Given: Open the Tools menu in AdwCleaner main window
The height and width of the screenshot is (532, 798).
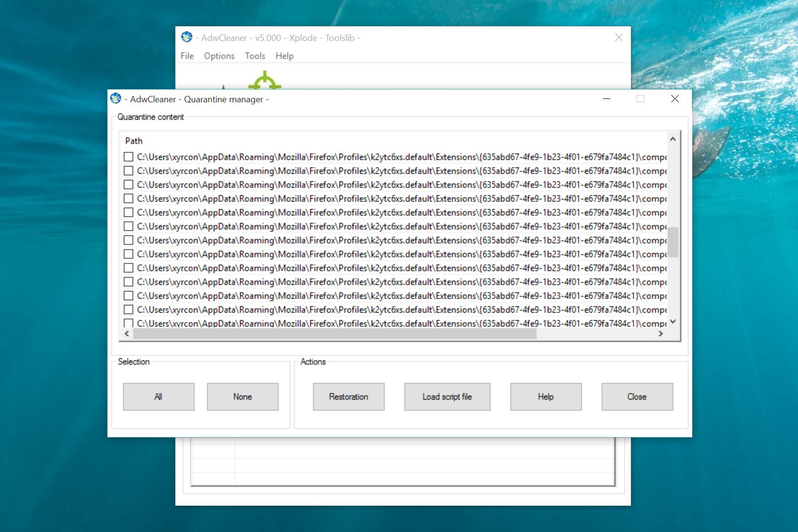Looking at the screenshot, I should pos(255,56).
